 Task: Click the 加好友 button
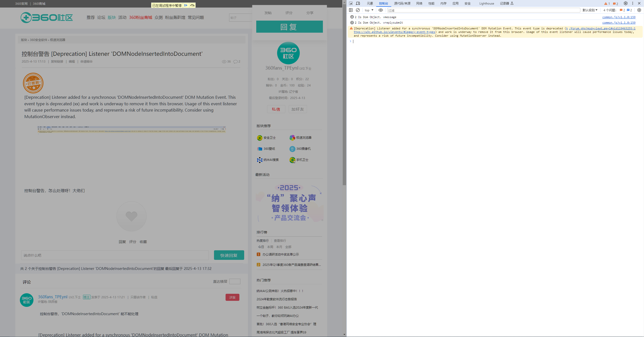point(297,109)
